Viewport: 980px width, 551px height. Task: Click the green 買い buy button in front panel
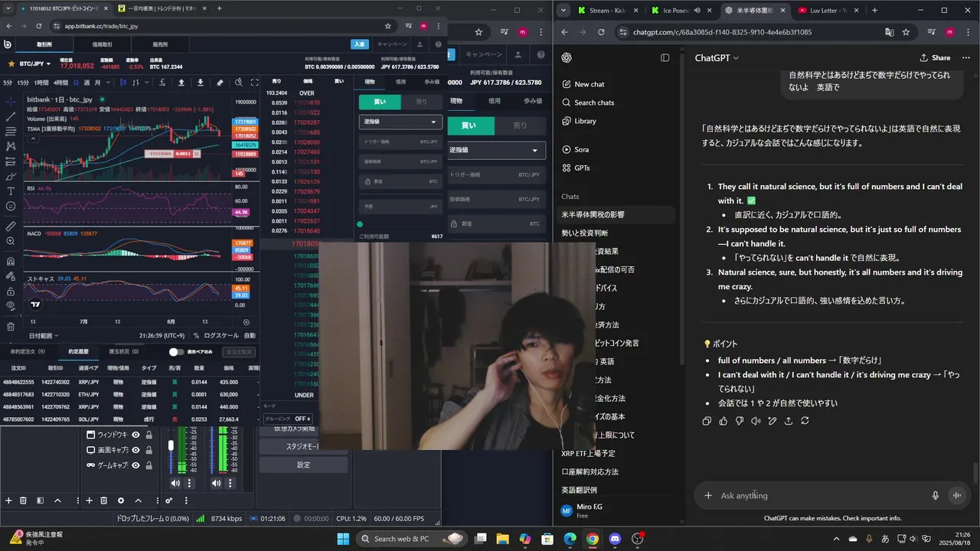coord(380,101)
